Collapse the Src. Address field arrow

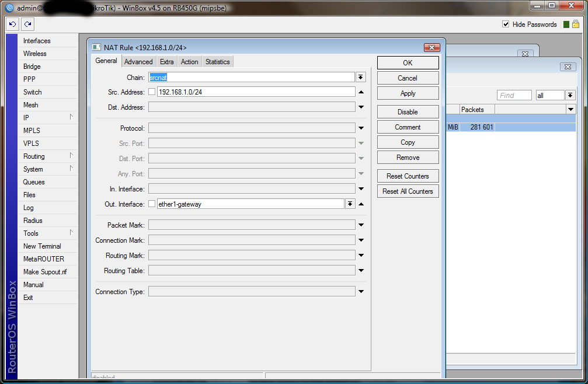click(x=361, y=92)
